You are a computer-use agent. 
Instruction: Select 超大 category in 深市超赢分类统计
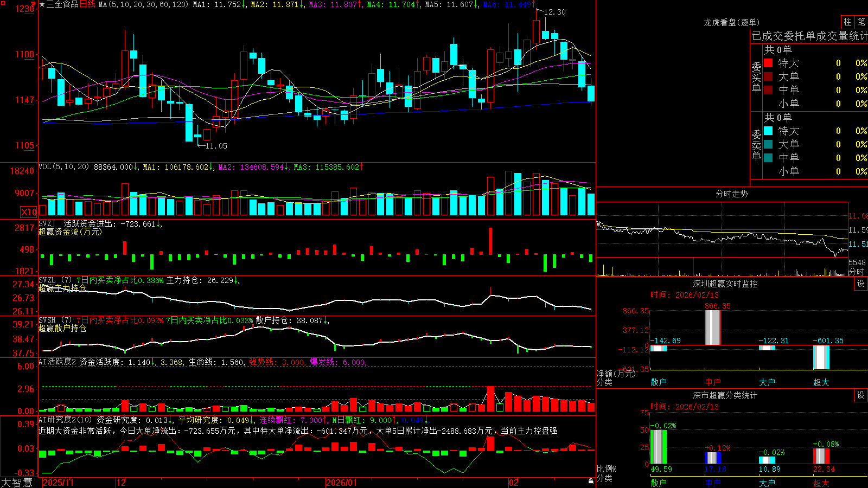(821, 483)
